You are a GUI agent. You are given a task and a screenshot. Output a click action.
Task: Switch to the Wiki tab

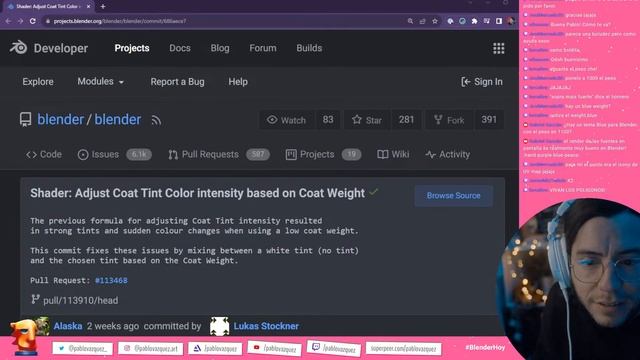tap(393, 155)
